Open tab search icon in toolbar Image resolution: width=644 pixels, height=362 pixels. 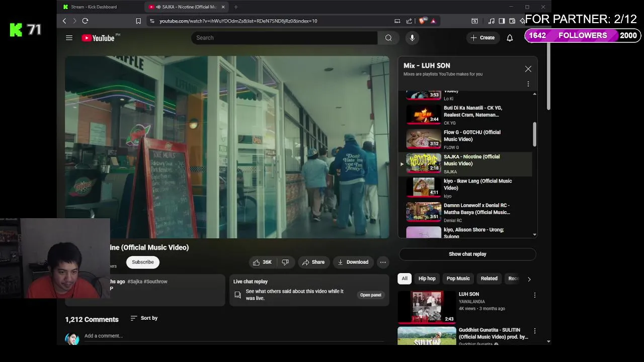click(x=474, y=21)
